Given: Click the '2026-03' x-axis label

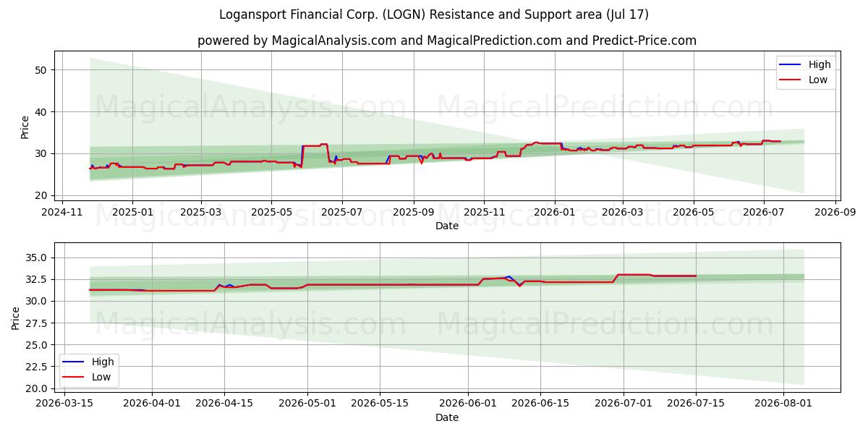Looking at the screenshot, I should (622, 213).
